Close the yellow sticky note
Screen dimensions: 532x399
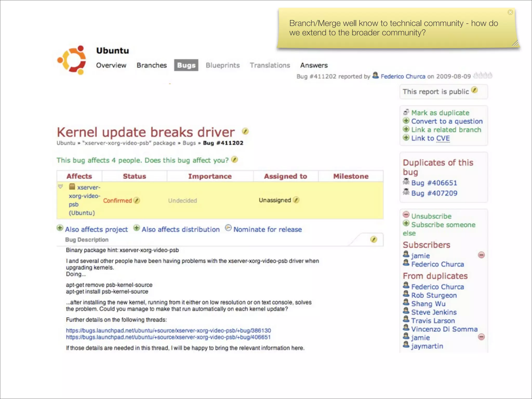click(x=510, y=12)
